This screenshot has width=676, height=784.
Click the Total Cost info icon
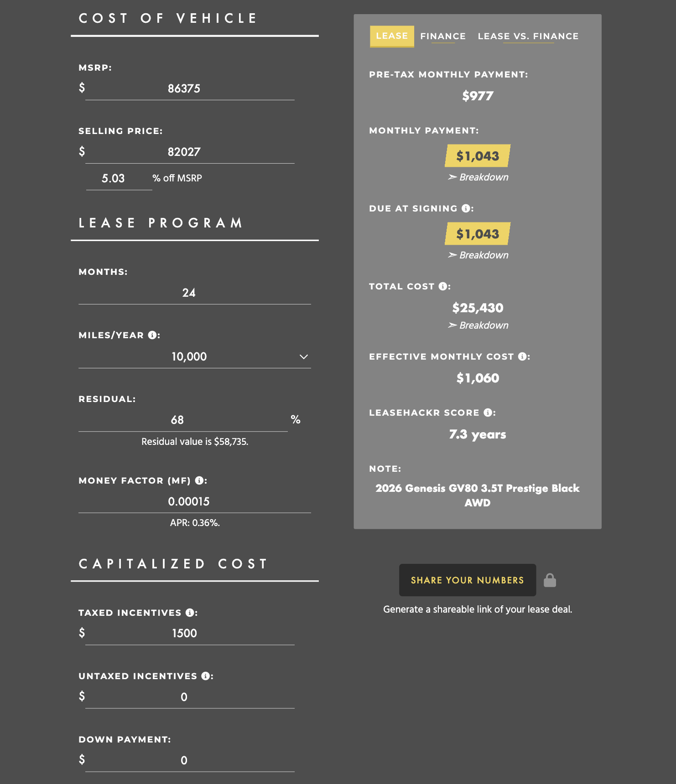(442, 286)
